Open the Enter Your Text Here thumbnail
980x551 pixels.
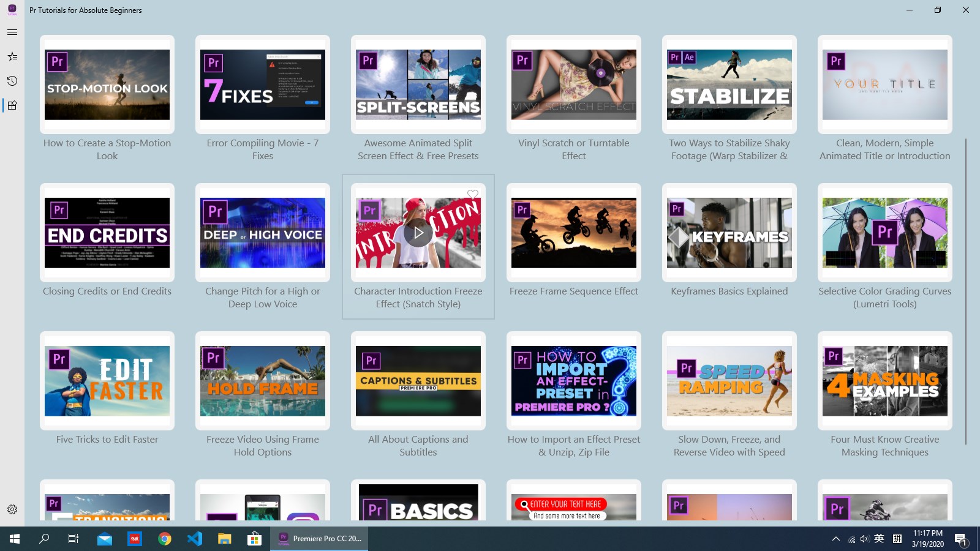point(574,507)
